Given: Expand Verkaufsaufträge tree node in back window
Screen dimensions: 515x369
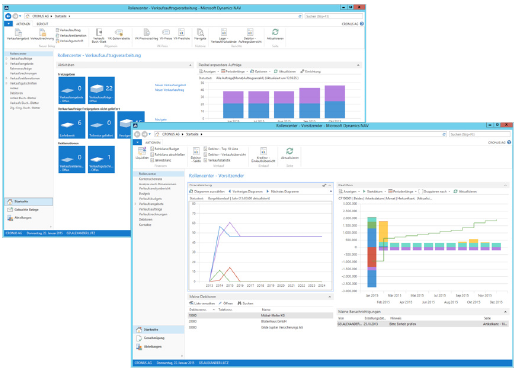Looking at the screenshot, I should (6, 58).
